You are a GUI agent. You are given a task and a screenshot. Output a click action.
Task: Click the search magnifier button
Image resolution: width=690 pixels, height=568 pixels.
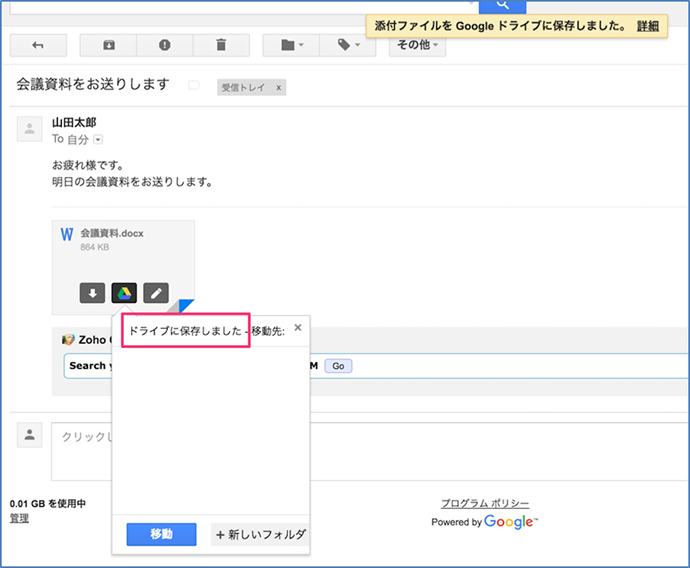pos(502,6)
